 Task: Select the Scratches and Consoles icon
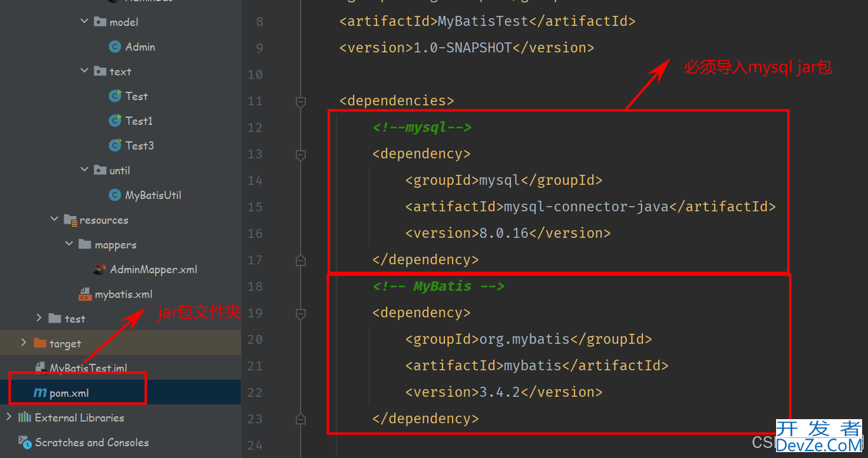[25, 442]
